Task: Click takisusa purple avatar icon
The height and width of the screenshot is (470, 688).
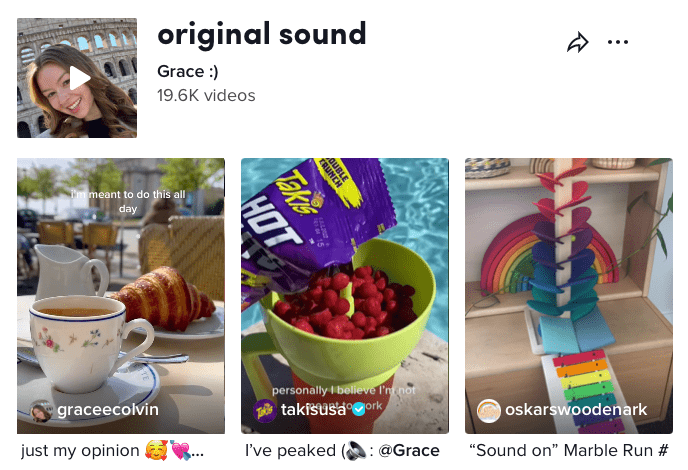Action: click(x=265, y=411)
